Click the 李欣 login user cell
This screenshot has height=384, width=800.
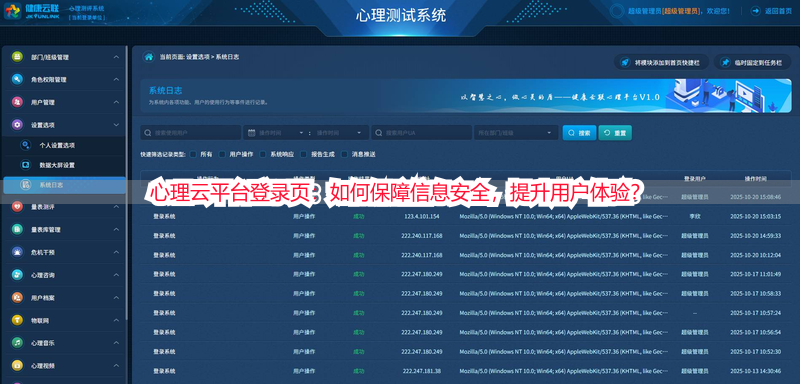(694, 216)
